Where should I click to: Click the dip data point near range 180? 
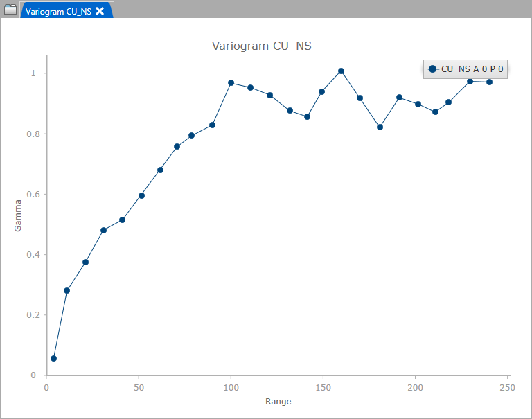coord(380,127)
